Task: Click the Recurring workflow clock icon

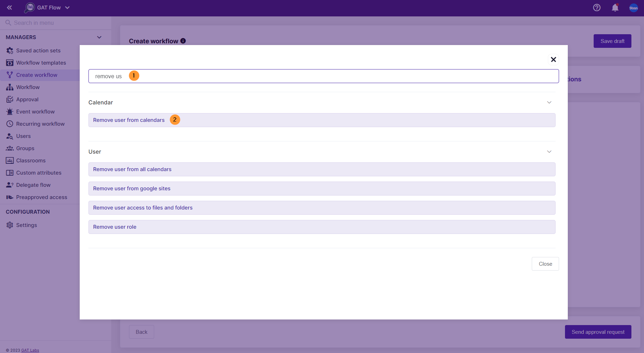Action: pos(10,124)
